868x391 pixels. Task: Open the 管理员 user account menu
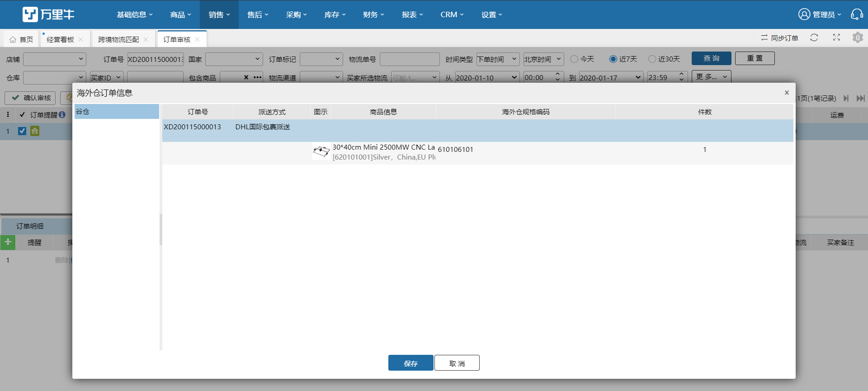tap(820, 14)
